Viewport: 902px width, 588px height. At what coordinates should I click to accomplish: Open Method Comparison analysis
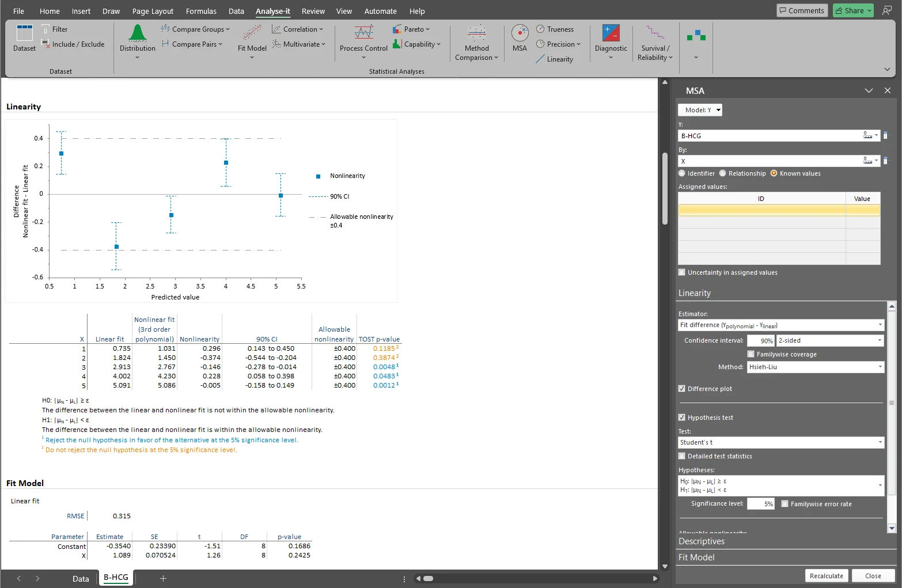coord(476,43)
